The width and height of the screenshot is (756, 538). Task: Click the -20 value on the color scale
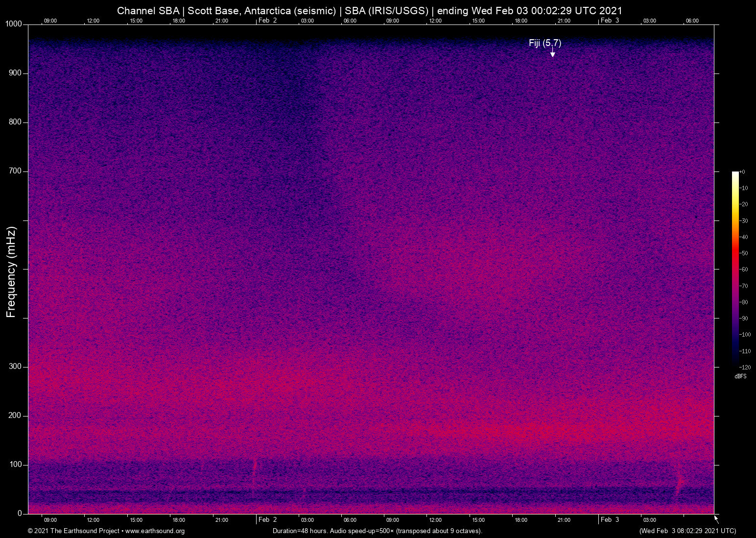[x=744, y=204]
